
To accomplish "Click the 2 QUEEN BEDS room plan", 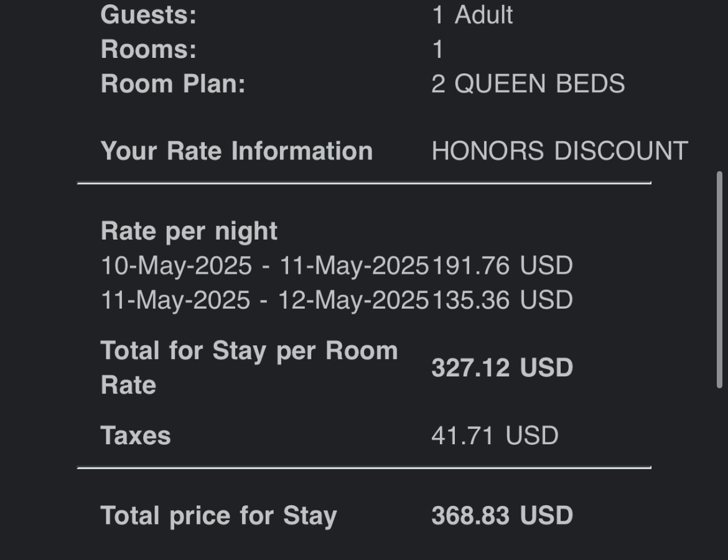I will tap(528, 83).
